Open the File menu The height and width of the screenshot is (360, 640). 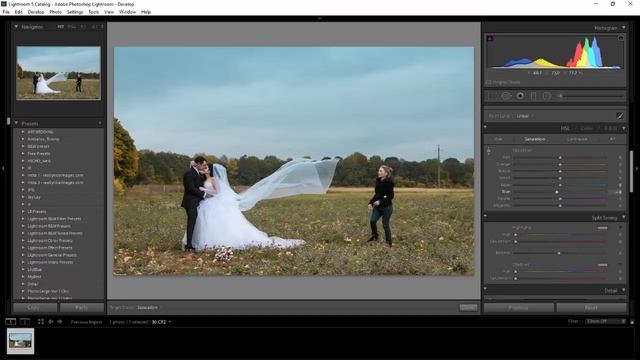click(x=6, y=12)
